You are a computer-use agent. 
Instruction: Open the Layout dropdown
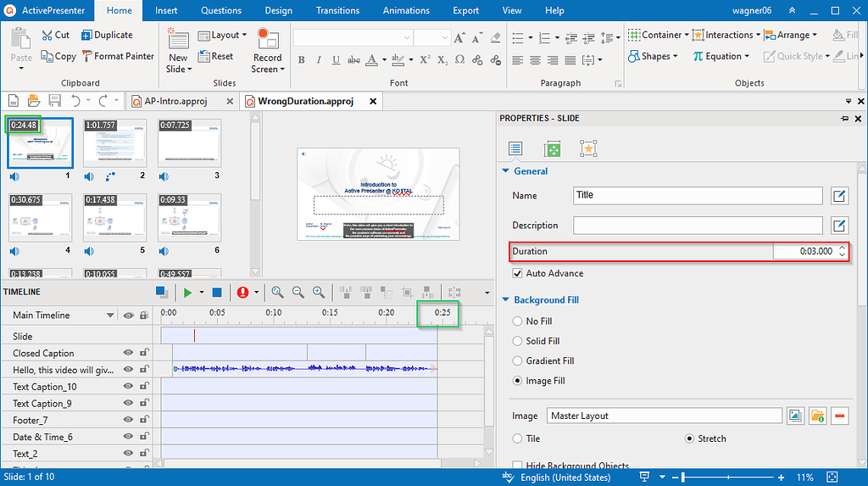(x=224, y=35)
